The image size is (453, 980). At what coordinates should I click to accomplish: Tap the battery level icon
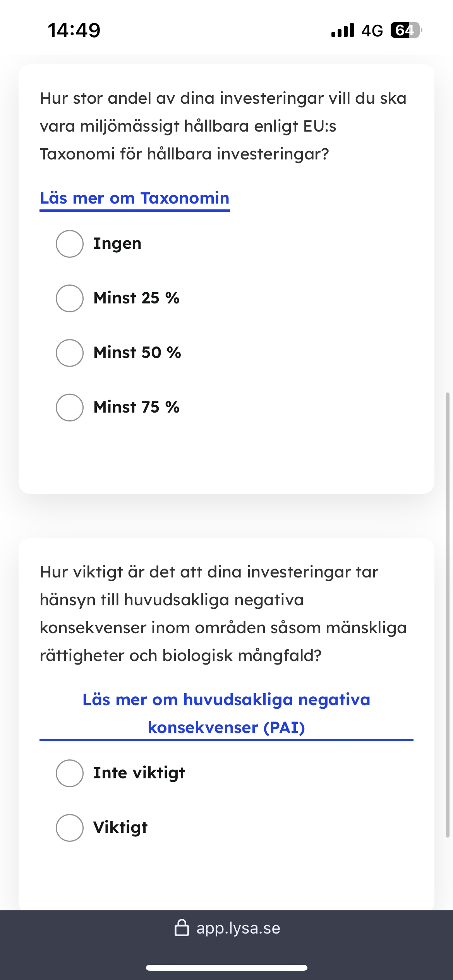[x=406, y=30]
